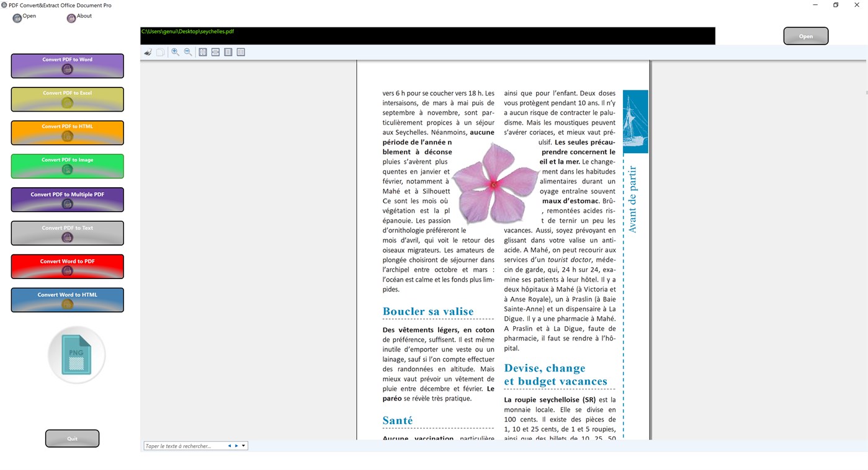Activate the fit-page view icon
868x470 pixels.
(x=203, y=51)
